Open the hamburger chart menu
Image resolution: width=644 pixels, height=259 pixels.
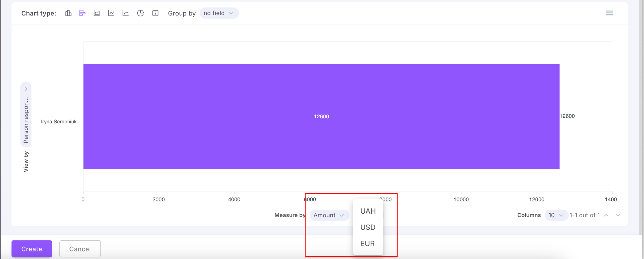(x=609, y=13)
